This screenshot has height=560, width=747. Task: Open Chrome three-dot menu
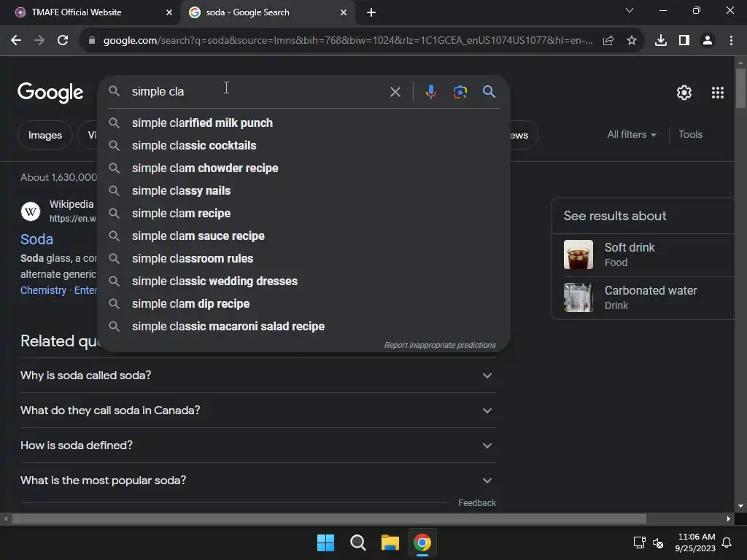click(731, 41)
